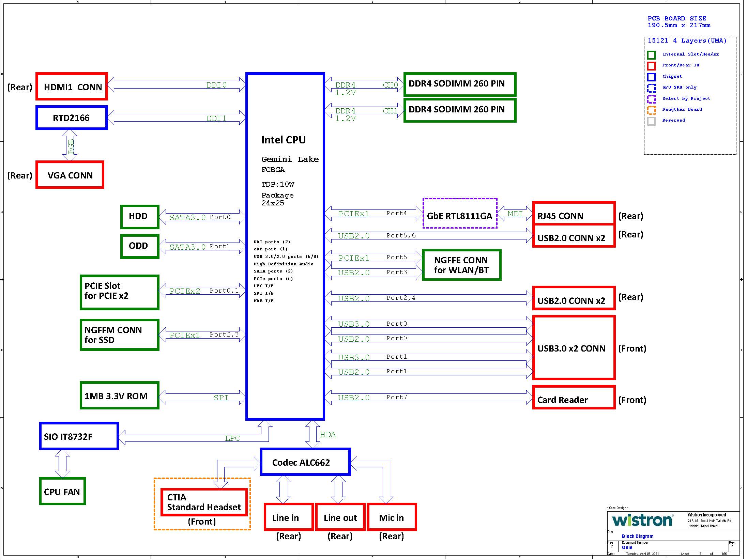
Task: Click the HDA vertical arrow connector
Action: tap(312, 434)
